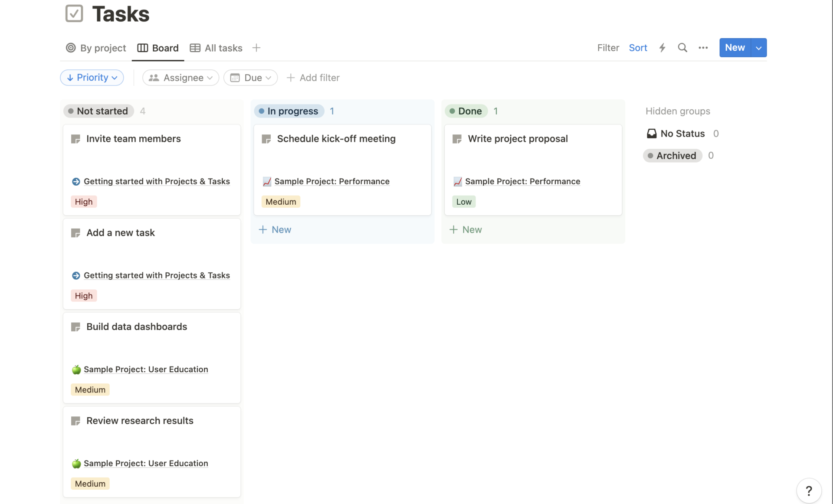Click the arrow icon beside Getting started with Projects & Tasks

click(x=76, y=182)
